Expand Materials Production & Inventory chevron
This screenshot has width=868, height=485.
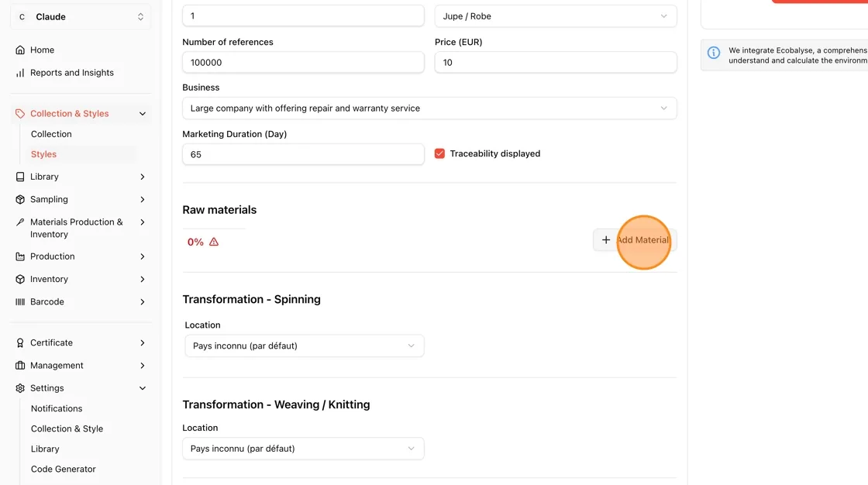tap(143, 222)
